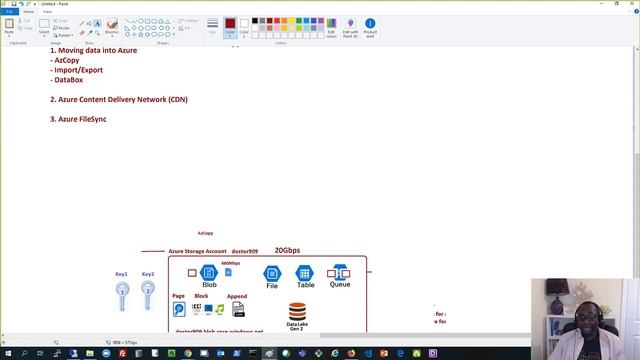Image resolution: width=640 pixels, height=360 pixels.
Task: Select the Magnifier tool
Action: point(97,33)
